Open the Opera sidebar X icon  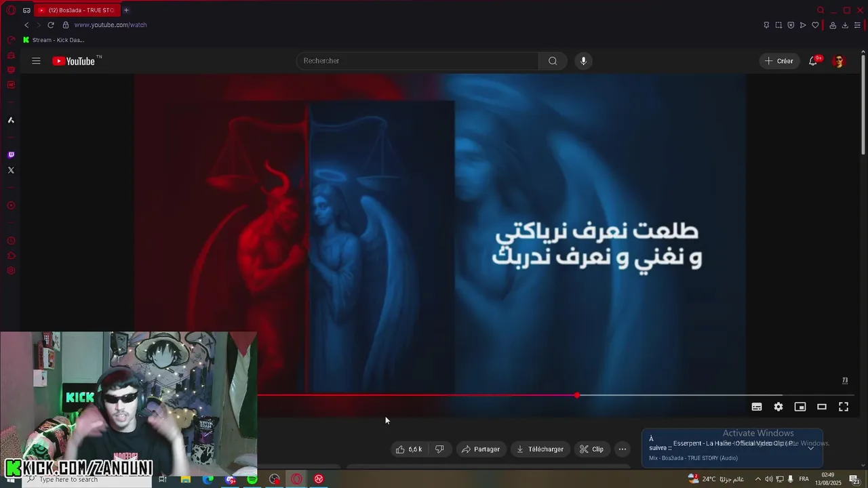tap(11, 170)
